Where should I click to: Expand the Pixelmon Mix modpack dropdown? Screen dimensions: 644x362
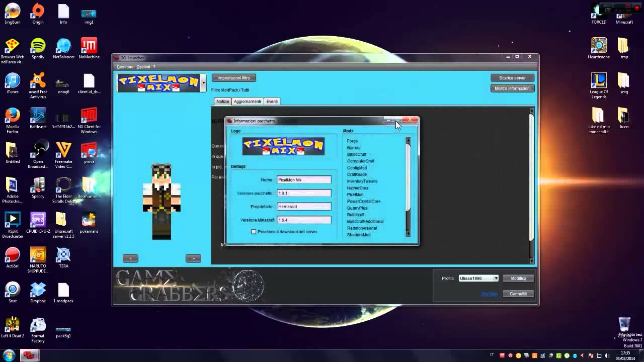pyautogui.click(x=203, y=83)
